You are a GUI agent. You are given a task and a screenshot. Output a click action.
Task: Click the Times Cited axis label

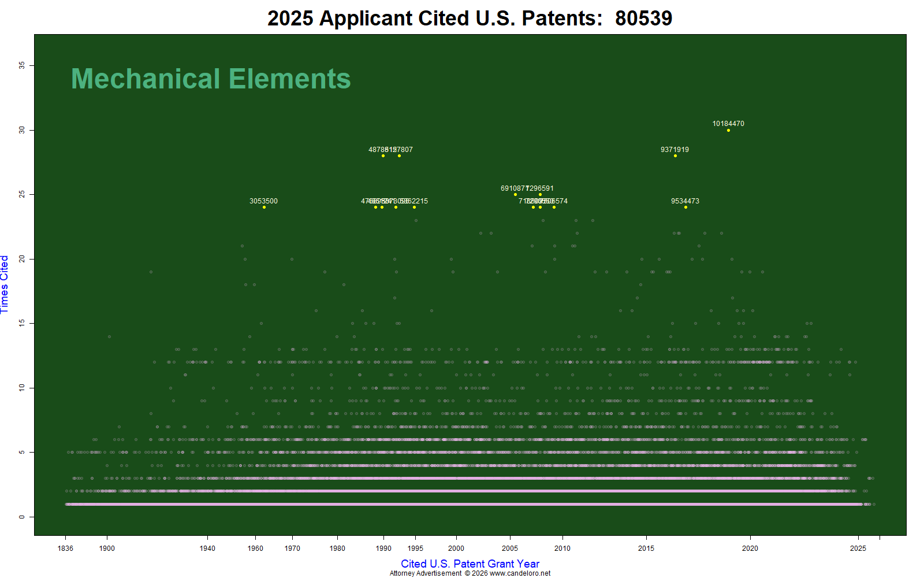(x=5, y=284)
